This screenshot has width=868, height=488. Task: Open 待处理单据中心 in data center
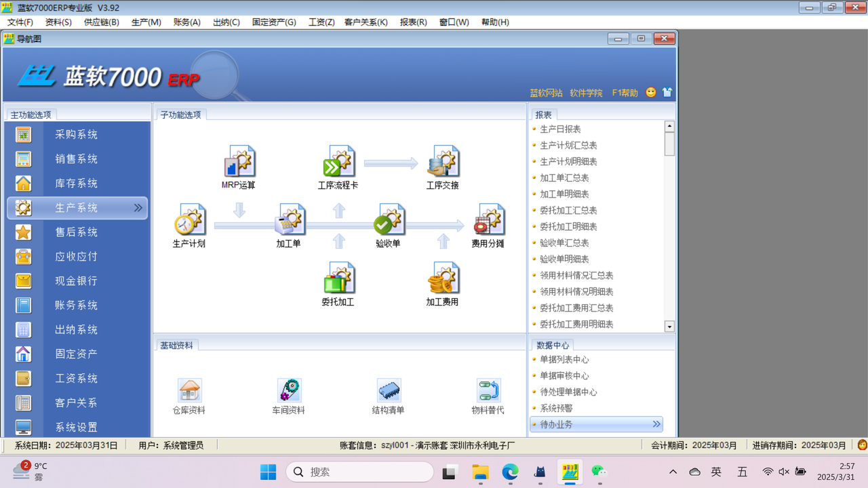pyautogui.click(x=568, y=392)
